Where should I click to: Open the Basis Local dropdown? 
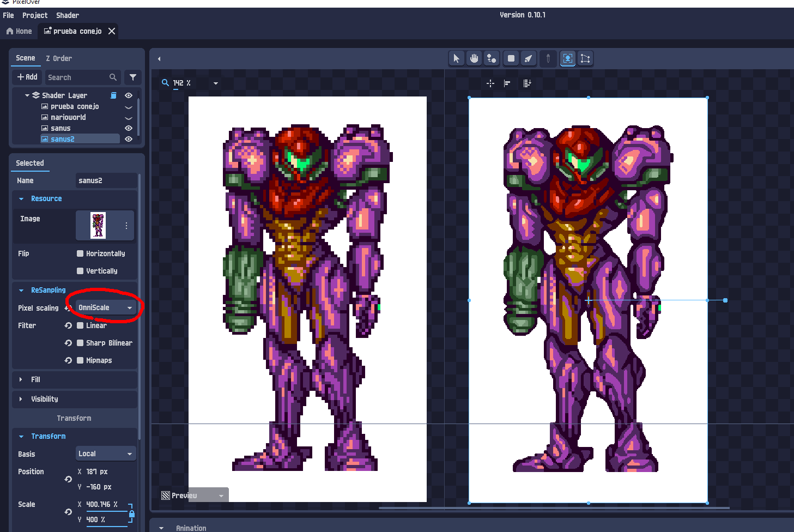106,454
